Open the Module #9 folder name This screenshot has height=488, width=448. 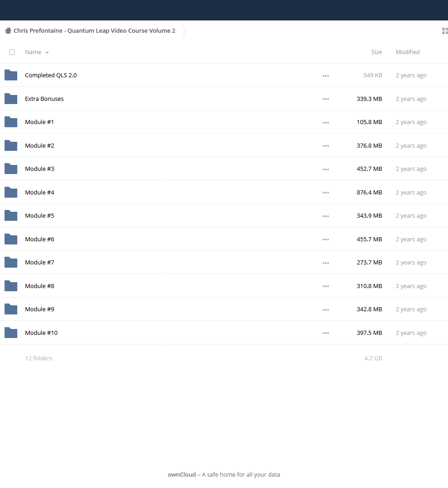click(40, 309)
